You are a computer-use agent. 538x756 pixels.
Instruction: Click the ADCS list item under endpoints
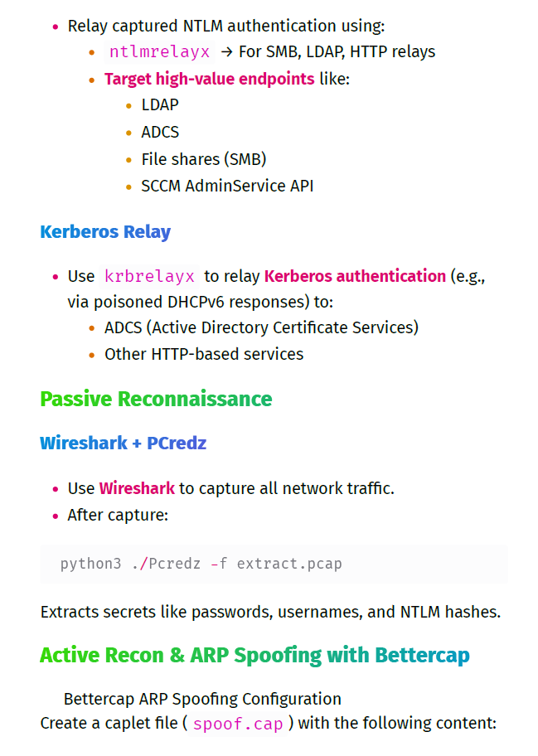tap(160, 132)
